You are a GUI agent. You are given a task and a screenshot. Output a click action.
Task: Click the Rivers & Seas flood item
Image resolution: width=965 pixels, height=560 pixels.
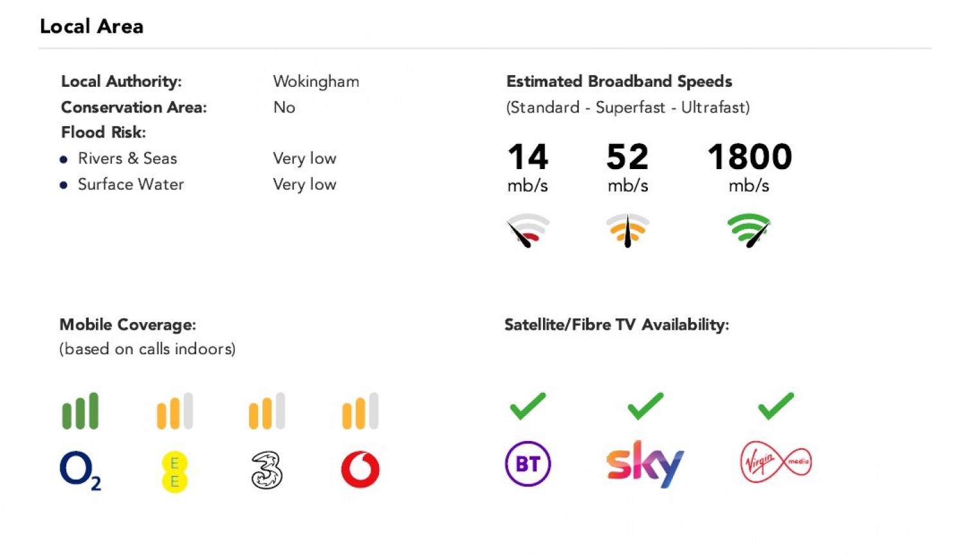[x=127, y=159]
